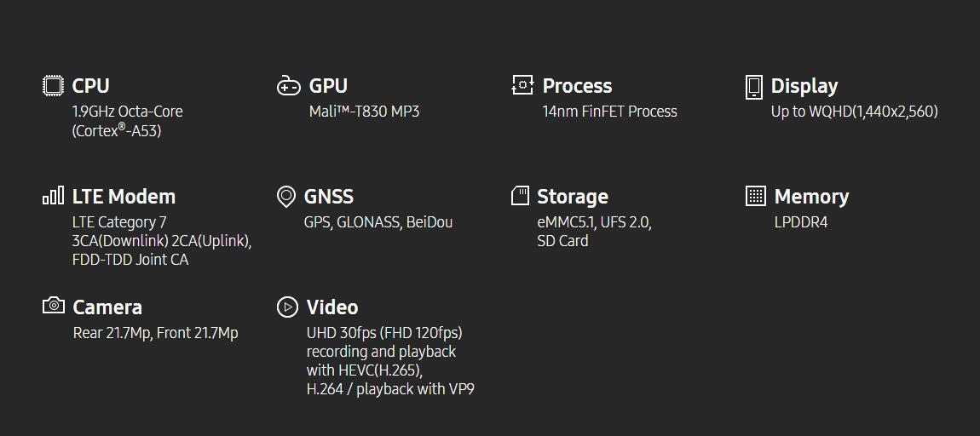Click the Video play icon
This screenshot has width=980, height=436.
coord(287,307)
